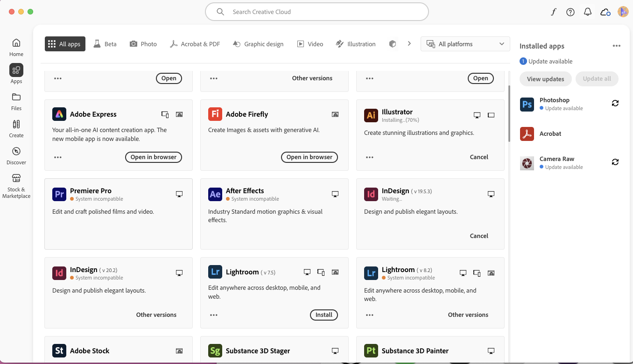Switch to the Photo category tab
The height and width of the screenshot is (364, 633).
tap(143, 44)
